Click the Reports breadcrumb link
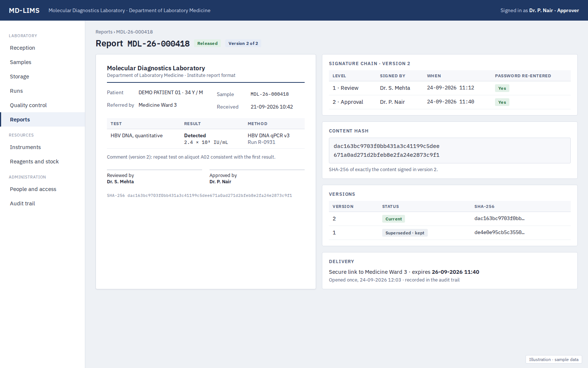Image resolution: width=588 pixels, height=368 pixels. coord(104,32)
